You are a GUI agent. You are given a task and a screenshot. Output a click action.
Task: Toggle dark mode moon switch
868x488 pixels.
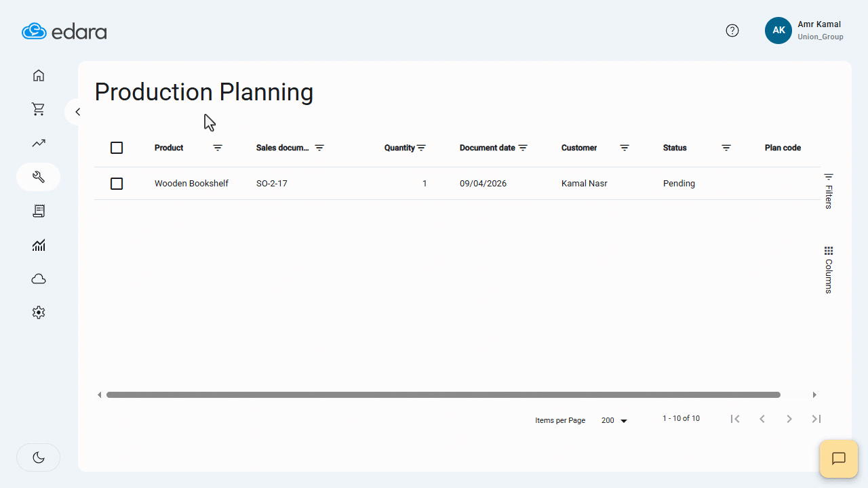click(39, 457)
